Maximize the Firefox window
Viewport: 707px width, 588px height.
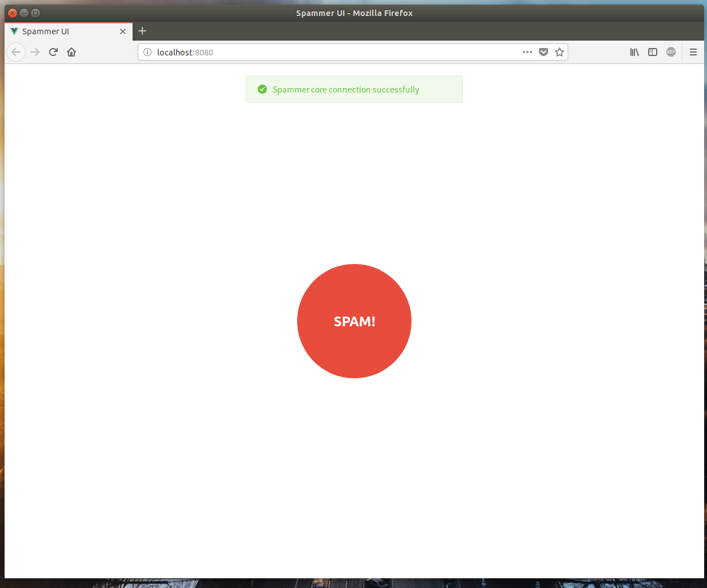pyautogui.click(x=35, y=13)
